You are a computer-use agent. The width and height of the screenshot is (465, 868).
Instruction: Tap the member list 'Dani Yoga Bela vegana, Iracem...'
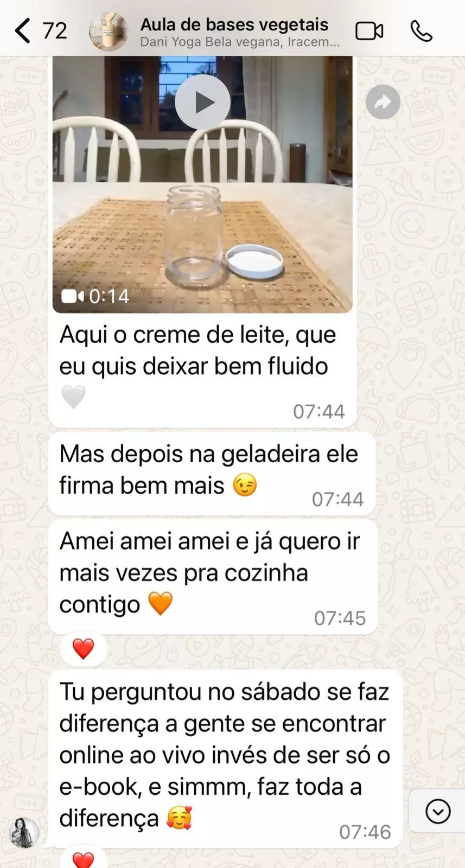[240, 42]
